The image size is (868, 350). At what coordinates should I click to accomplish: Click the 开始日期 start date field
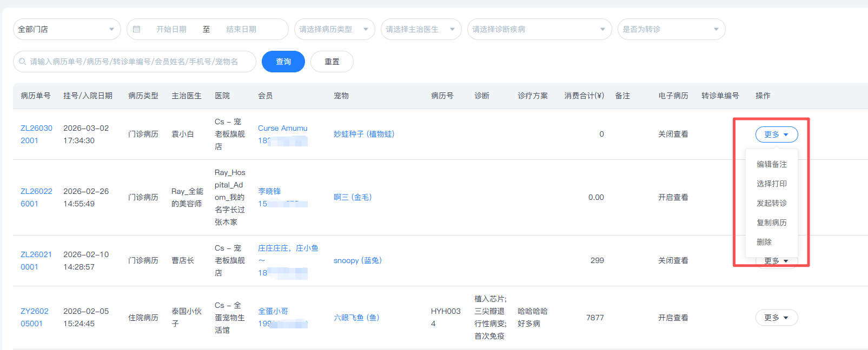(171, 29)
